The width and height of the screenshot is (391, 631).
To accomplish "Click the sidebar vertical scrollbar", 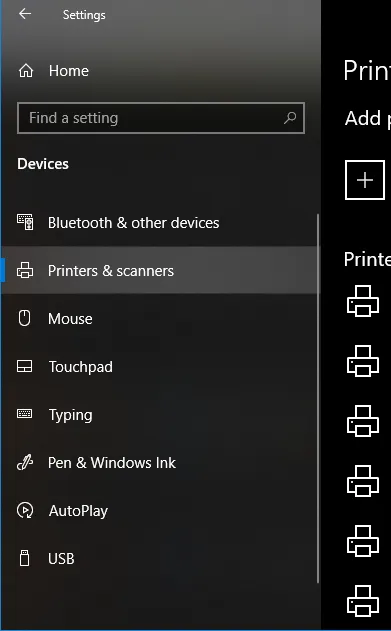I will pos(318,398).
